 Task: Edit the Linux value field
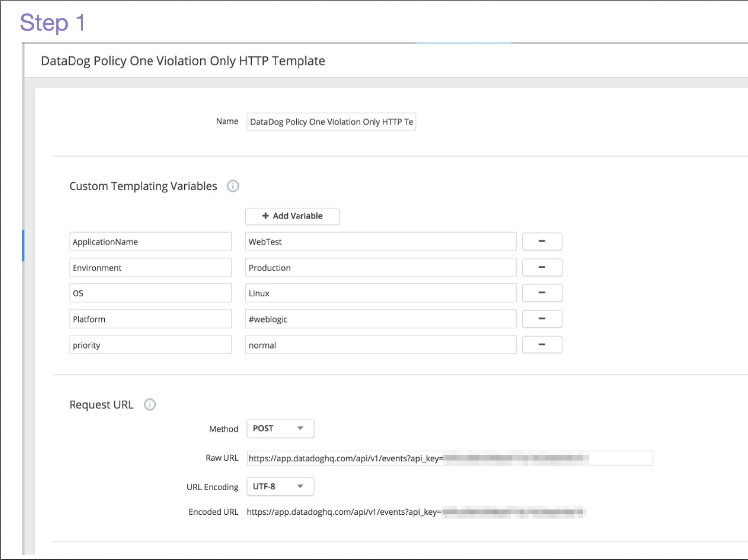(380, 293)
